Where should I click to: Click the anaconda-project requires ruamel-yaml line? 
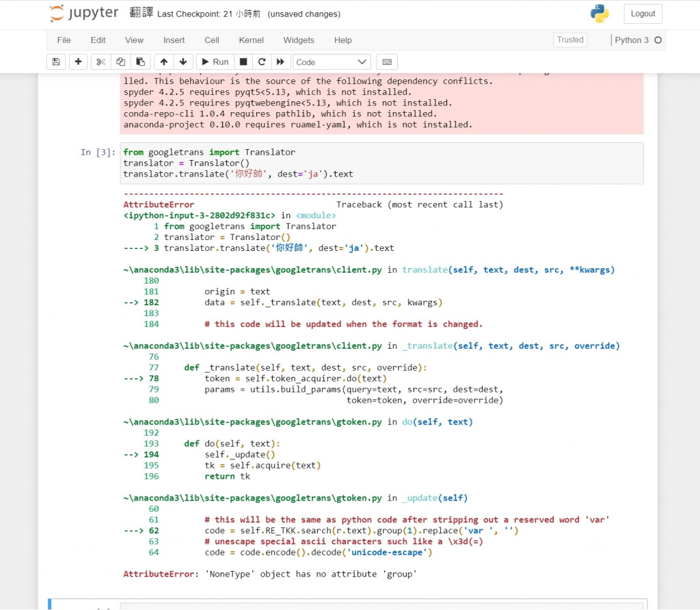298,124
